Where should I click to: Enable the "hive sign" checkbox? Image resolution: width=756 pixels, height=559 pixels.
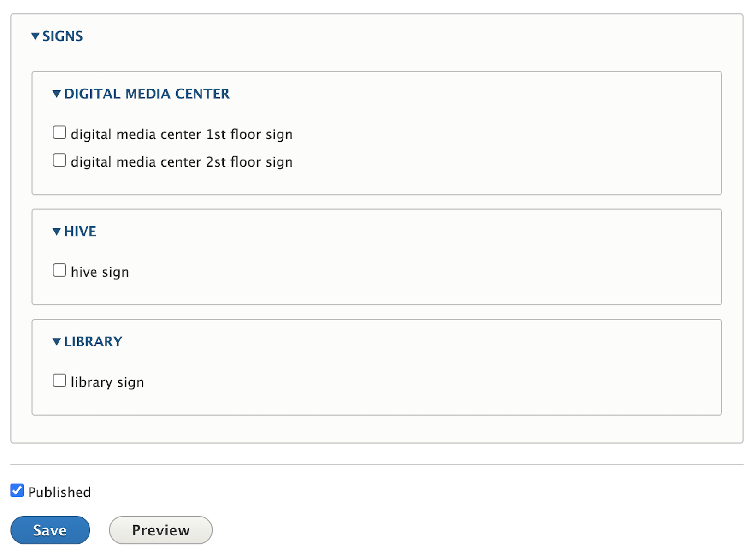click(59, 269)
